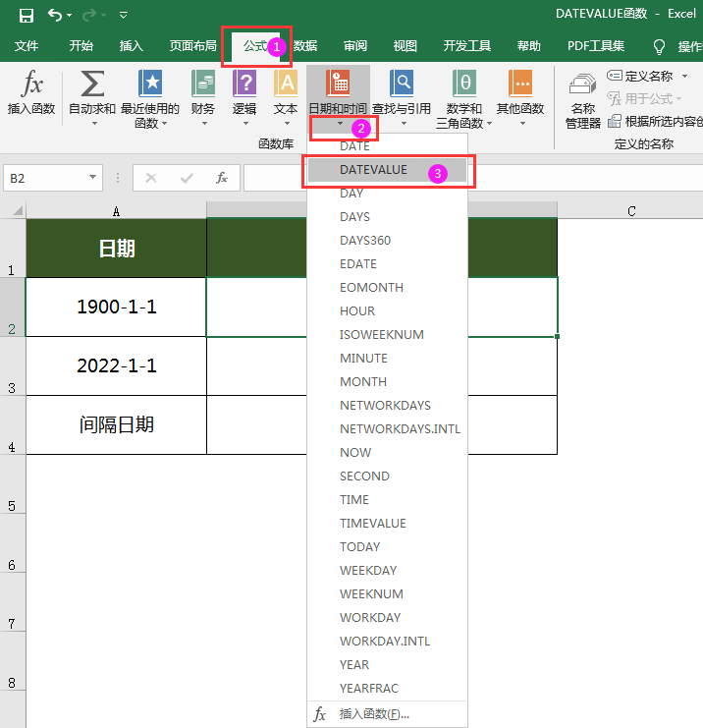Select column A header
This screenshot has height=728, width=703.
click(116, 211)
